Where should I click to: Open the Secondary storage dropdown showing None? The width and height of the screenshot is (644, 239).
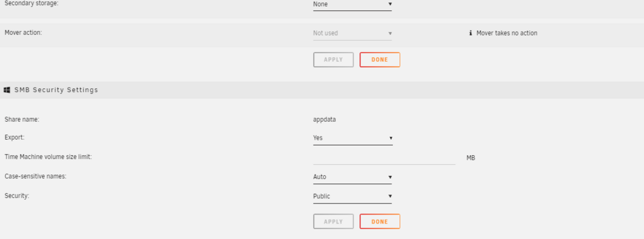point(352,5)
